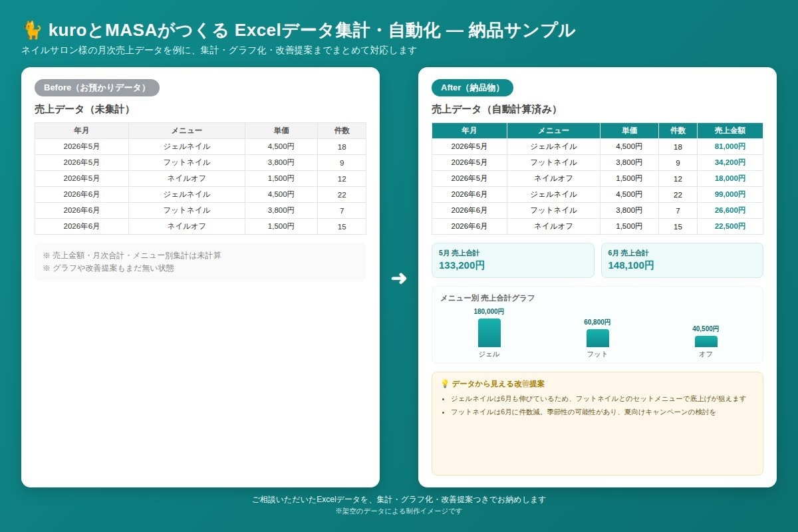
Task: Click the white arrow between Before and After
Action: 398,279
